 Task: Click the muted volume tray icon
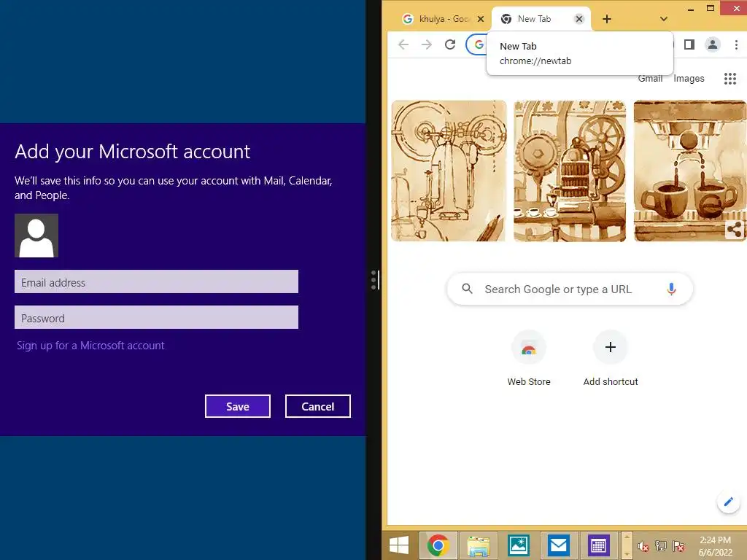pos(643,547)
